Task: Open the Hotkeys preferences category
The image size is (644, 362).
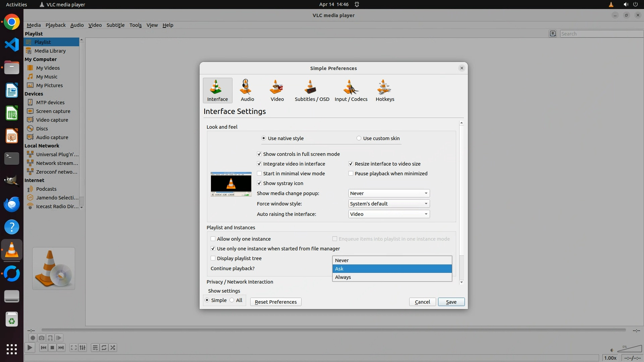Action: (385, 90)
